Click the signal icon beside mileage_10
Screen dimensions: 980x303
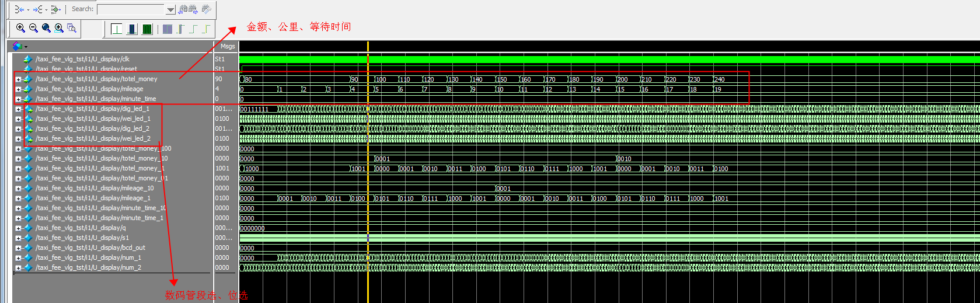pos(27,188)
